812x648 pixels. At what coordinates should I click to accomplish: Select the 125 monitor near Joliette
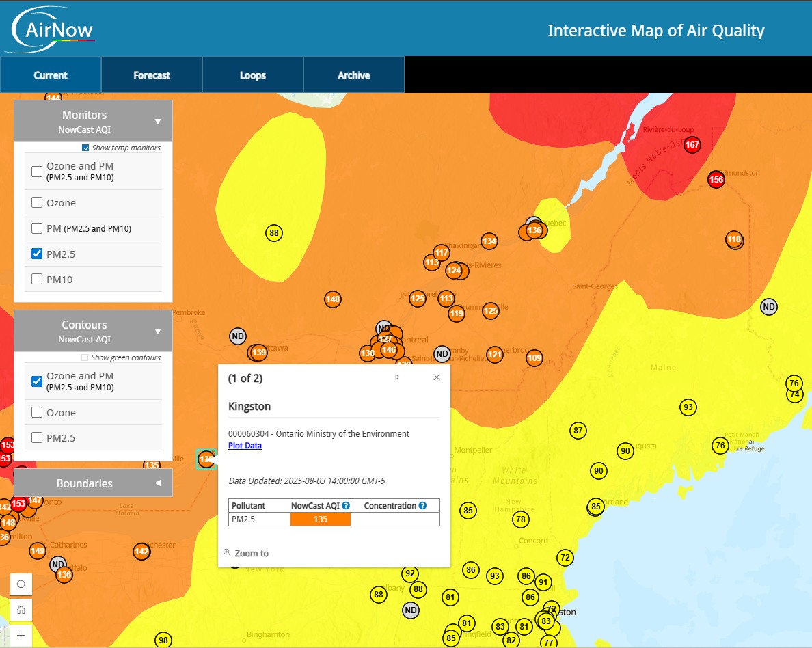pyautogui.click(x=418, y=298)
